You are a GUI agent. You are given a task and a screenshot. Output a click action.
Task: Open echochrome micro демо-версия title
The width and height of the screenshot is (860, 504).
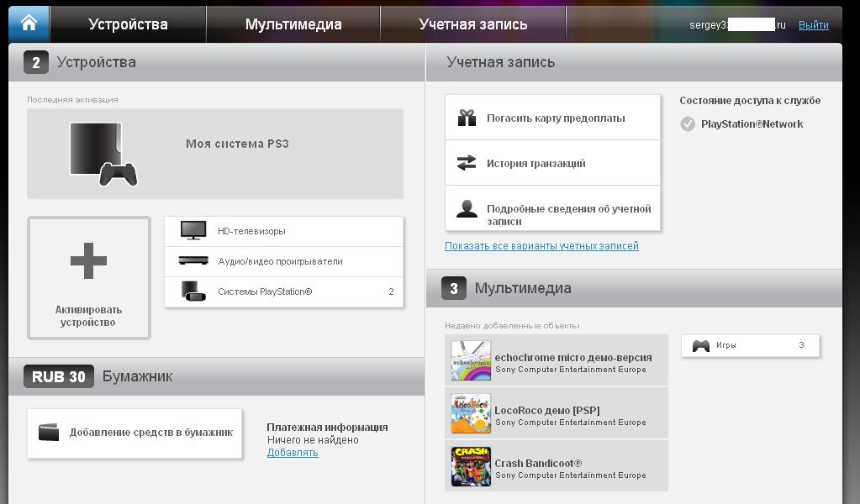[573, 357]
